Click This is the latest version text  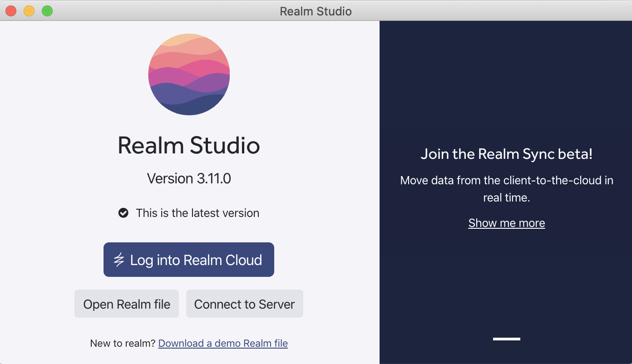click(197, 213)
